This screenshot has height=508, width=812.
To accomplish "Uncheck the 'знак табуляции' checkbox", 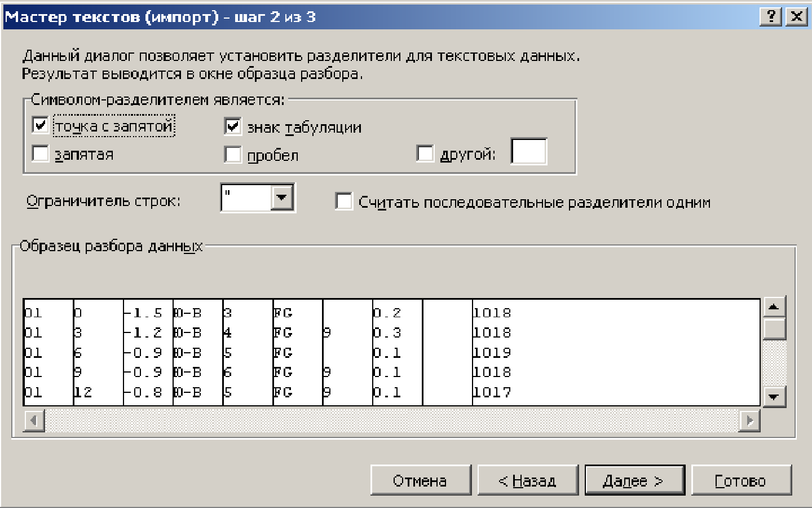I will point(233,126).
